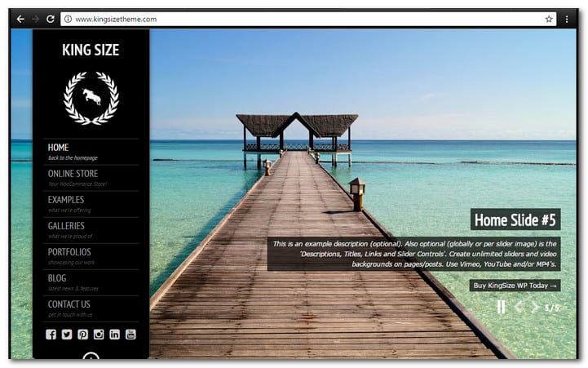Advance to the next slide arrow

pos(535,307)
